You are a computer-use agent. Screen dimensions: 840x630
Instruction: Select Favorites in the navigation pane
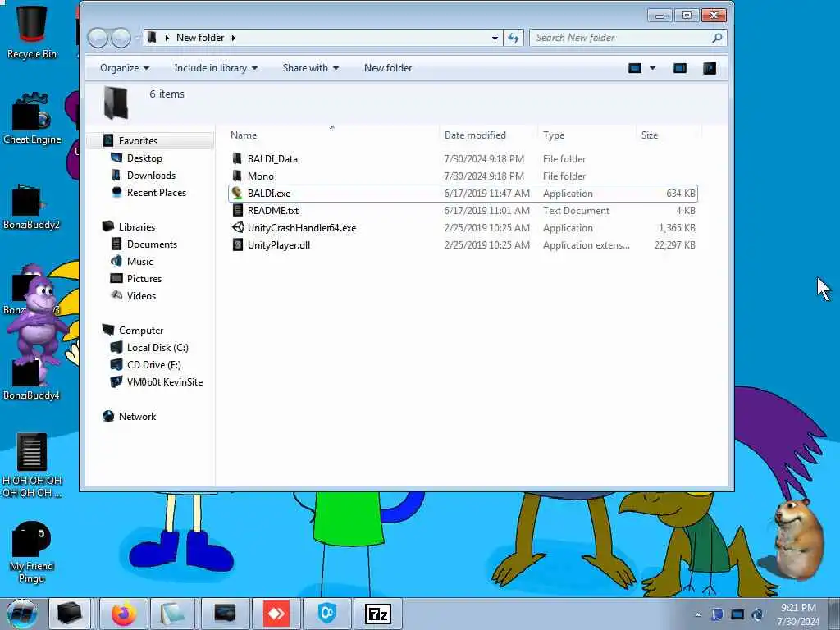[138, 141]
